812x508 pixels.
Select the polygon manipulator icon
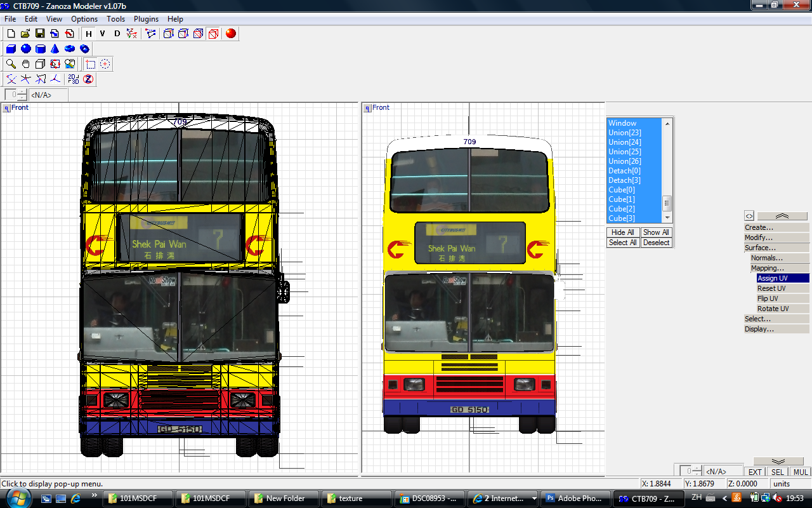click(151, 34)
